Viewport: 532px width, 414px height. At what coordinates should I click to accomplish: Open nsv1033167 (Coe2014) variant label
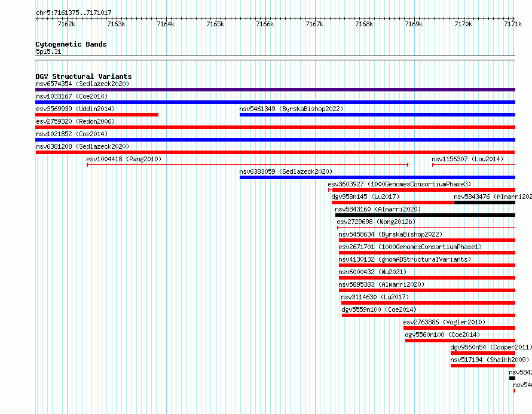[72, 96]
